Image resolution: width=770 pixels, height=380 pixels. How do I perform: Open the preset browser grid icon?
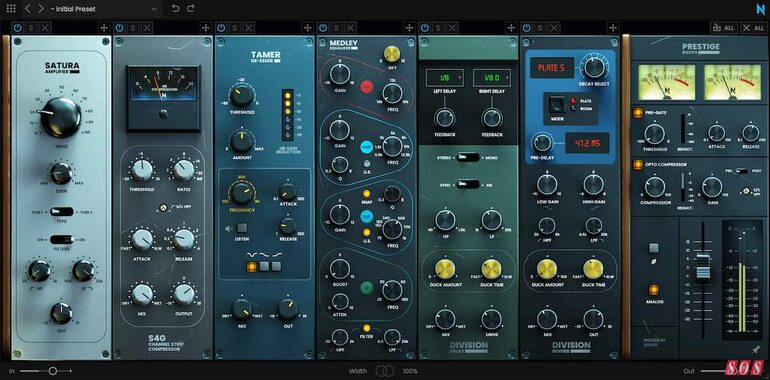pos(11,8)
